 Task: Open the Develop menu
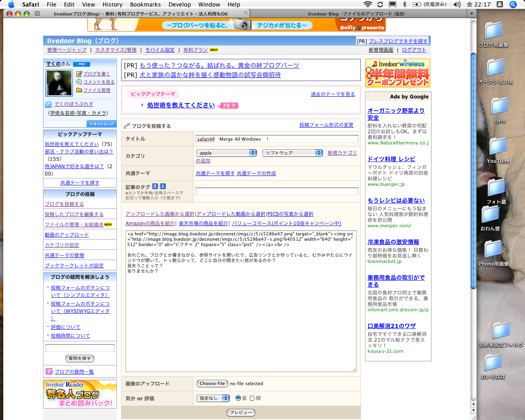[x=180, y=5]
